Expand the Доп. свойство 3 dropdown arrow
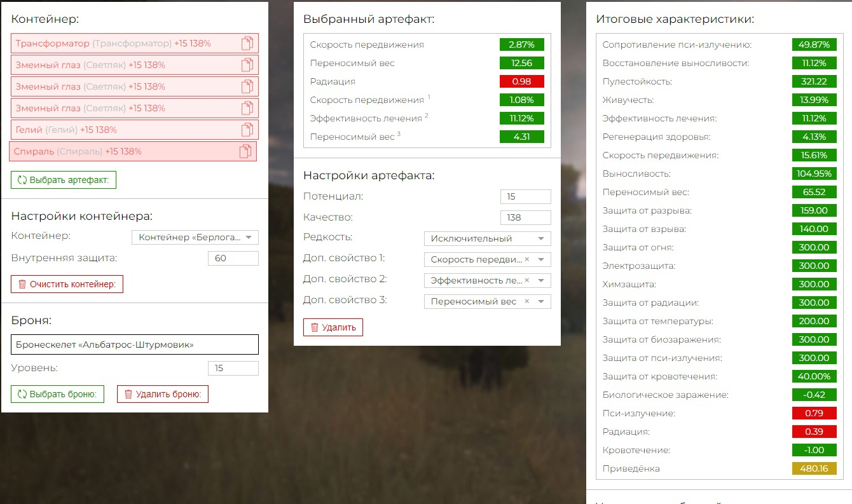 coord(541,301)
